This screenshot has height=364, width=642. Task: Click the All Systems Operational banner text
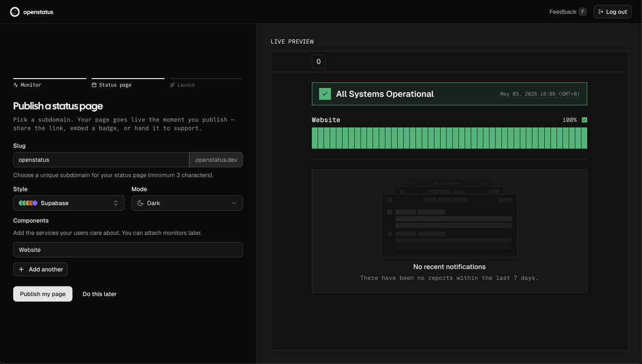coord(385,94)
